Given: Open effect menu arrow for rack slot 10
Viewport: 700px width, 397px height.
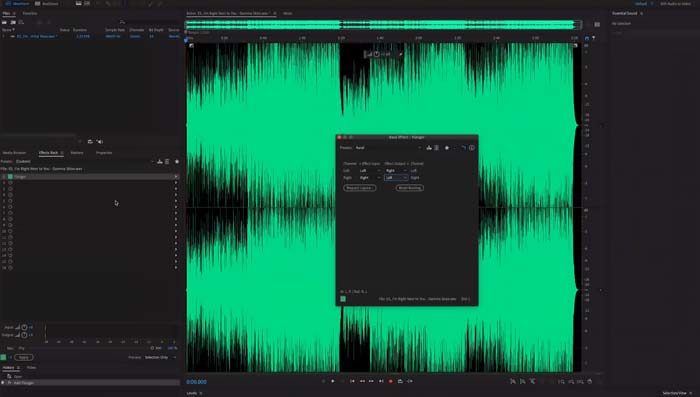Looking at the screenshot, I should [x=176, y=231].
